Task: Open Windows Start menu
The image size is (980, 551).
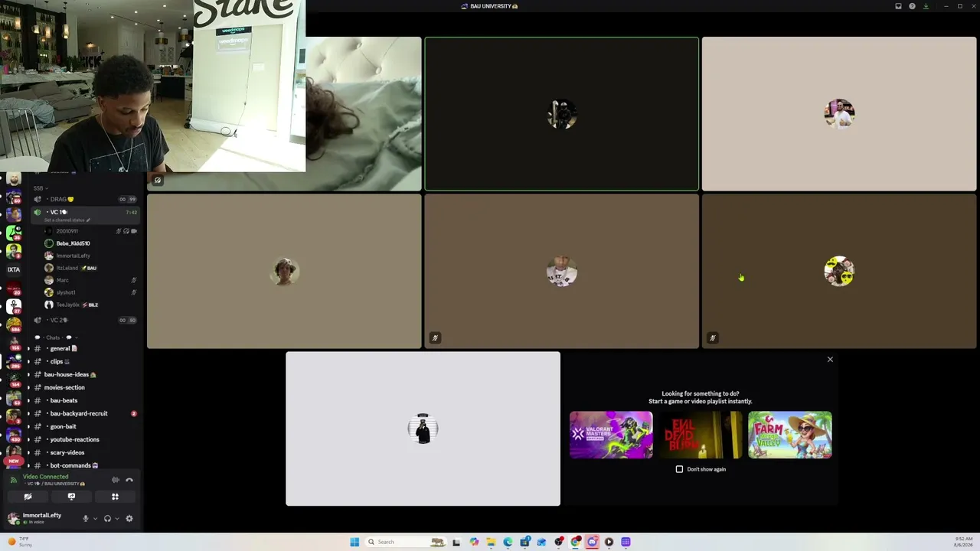Action: click(354, 542)
